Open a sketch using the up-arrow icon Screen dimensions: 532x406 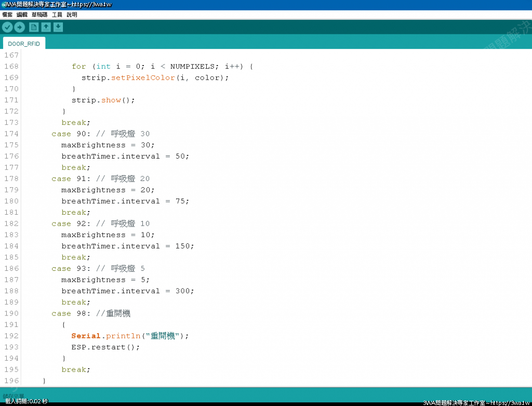pyautogui.click(x=46, y=27)
